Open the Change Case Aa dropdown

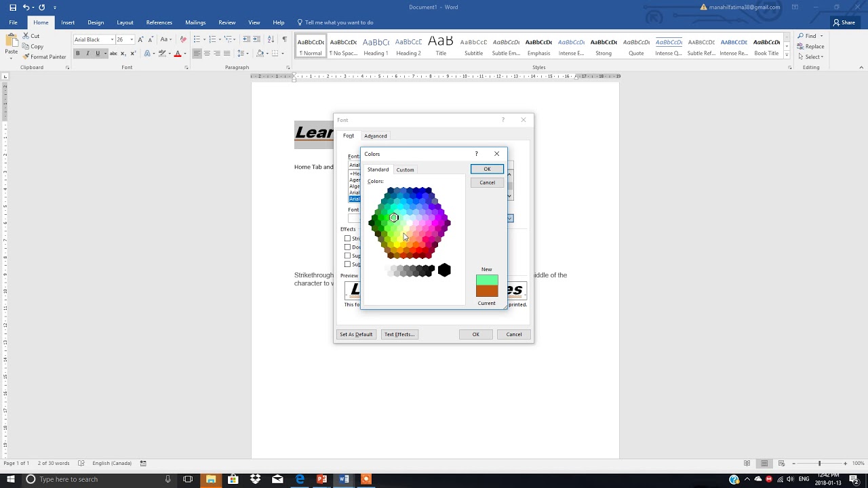165,39
